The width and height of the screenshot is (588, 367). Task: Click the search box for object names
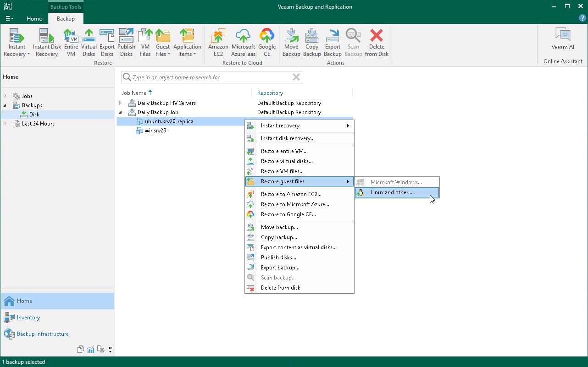click(x=212, y=77)
